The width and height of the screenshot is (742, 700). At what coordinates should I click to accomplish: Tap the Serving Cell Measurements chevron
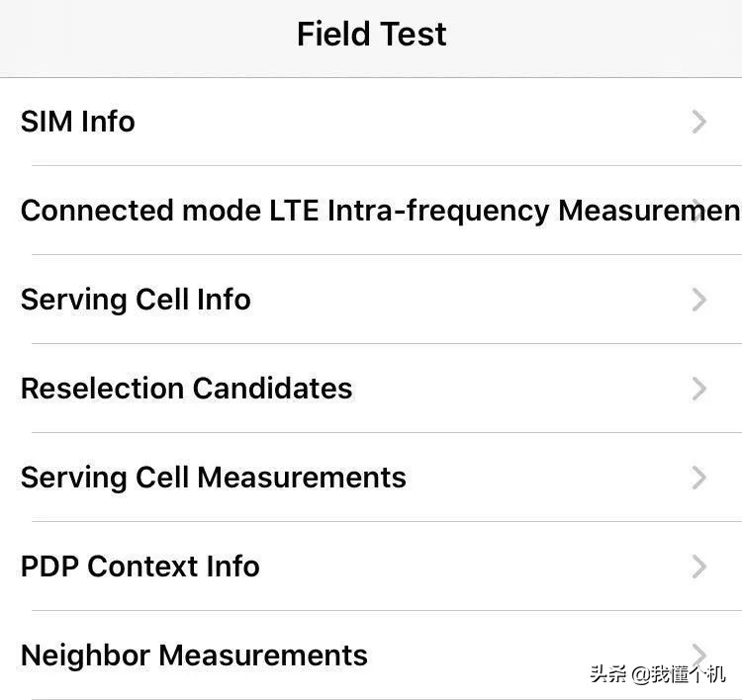point(699,478)
